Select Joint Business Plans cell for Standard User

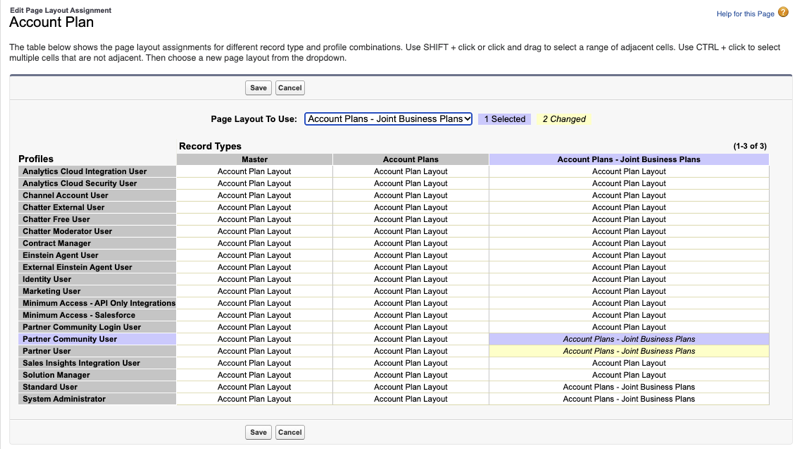coord(629,387)
